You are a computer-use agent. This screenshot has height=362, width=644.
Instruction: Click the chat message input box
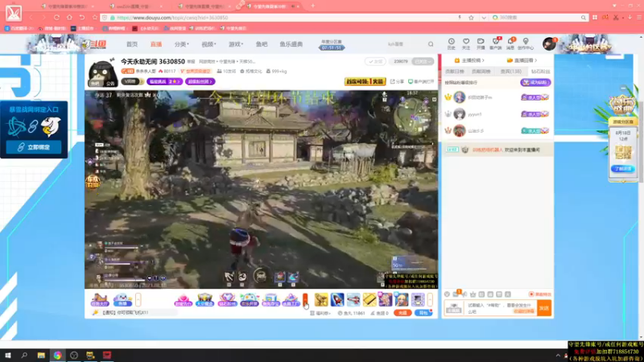pyautogui.click(x=501, y=308)
